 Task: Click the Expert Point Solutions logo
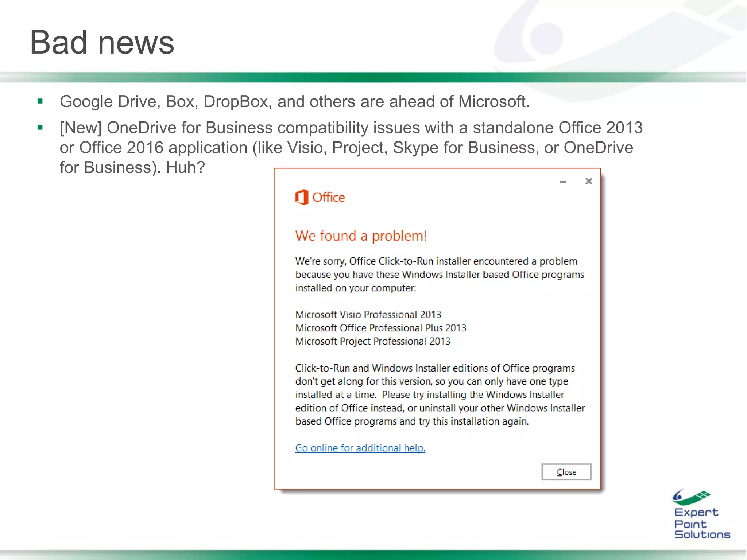point(702,514)
